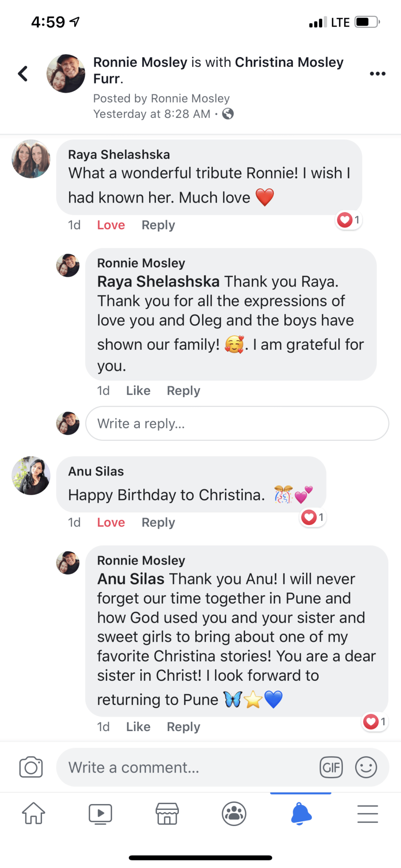Go to the Home feed tab
The image size is (401, 868).
33,813
